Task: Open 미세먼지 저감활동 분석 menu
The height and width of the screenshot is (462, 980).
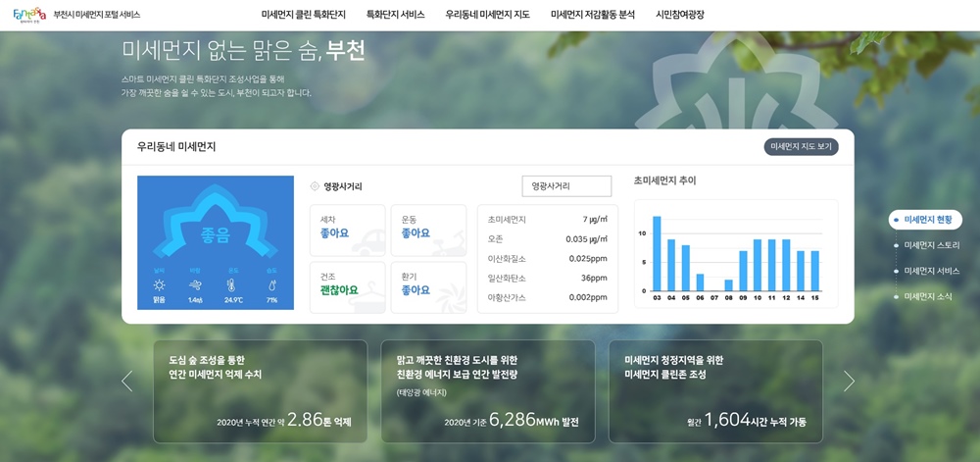Action: tap(593, 15)
